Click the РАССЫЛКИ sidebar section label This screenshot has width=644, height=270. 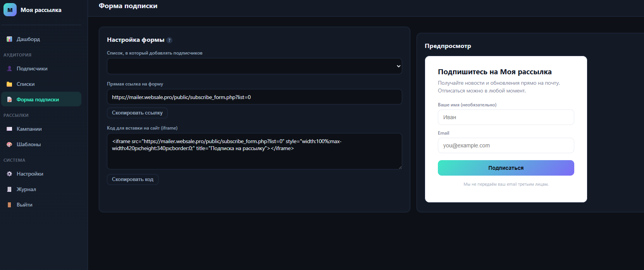16,115
